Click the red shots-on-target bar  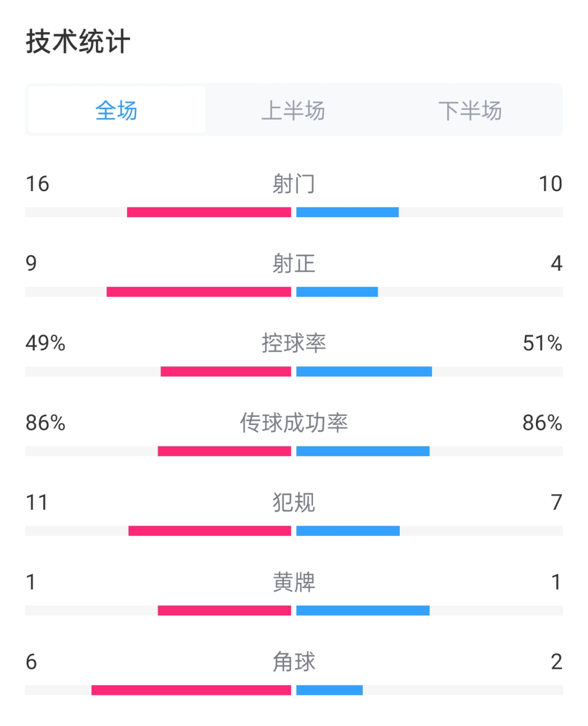pyautogui.click(x=198, y=292)
